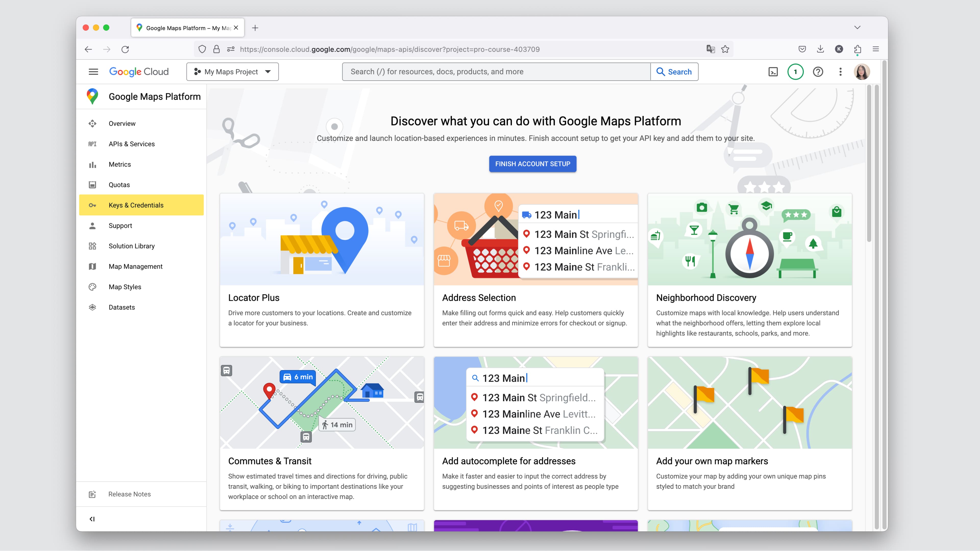Open Release Notes link
The height and width of the screenshot is (551, 980).
[129, 494]
